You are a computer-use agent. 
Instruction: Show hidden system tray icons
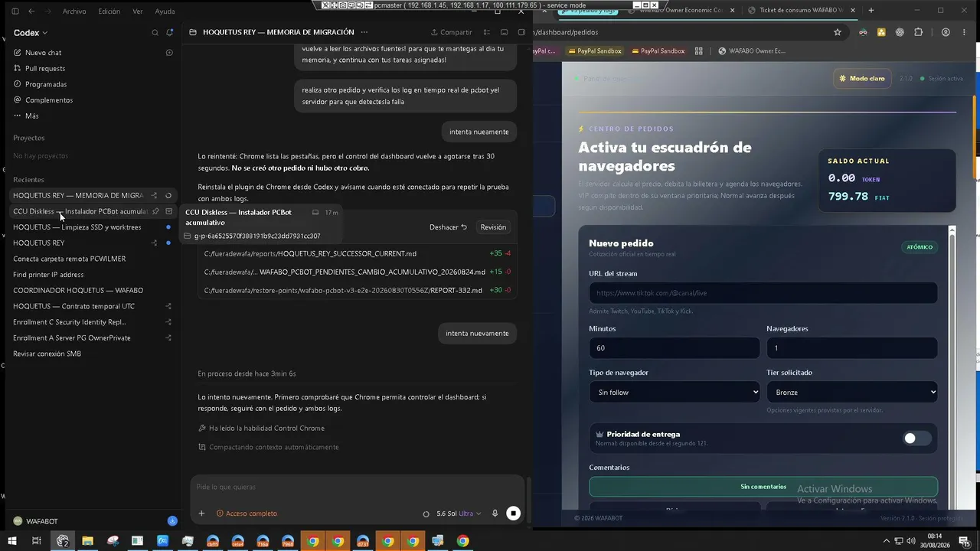pyautogui.click(x=887, y=541)
